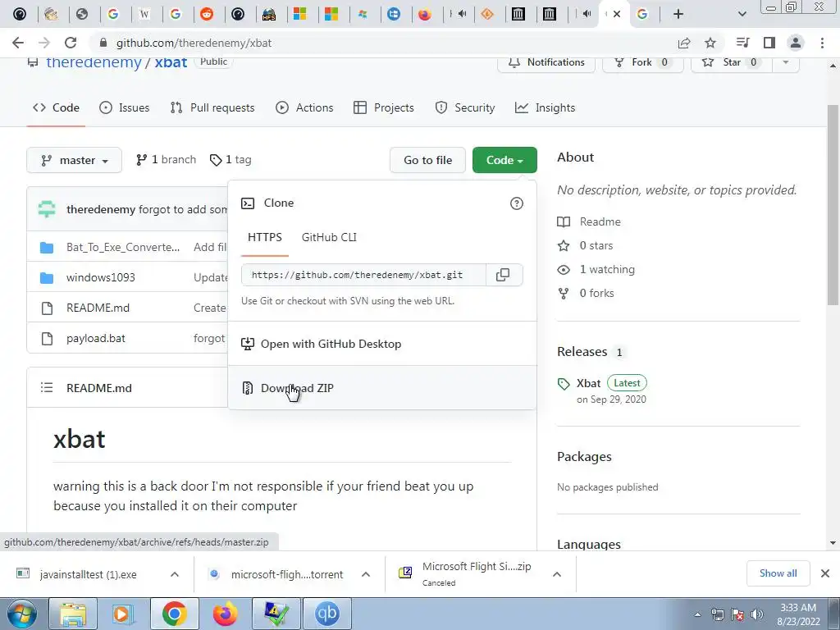Switch to qBittorrent in the taskbar
Image resolution: width=840 pixels, height=630 pixels.
pos(327,614)
